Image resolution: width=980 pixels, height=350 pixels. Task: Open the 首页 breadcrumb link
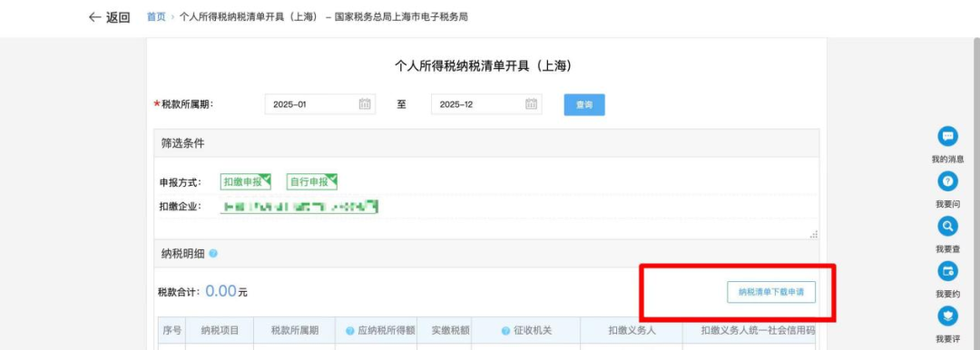coord(156,17)
